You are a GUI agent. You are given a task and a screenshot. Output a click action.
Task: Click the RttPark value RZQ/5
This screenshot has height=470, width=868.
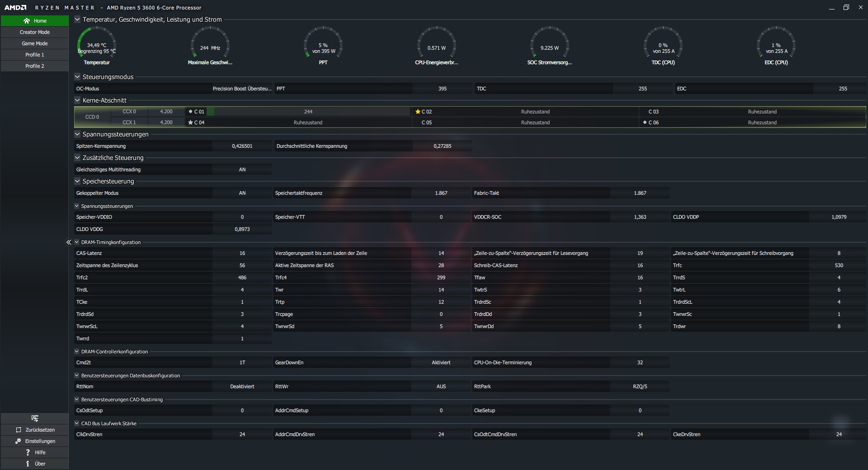click(x=640, y=386)
